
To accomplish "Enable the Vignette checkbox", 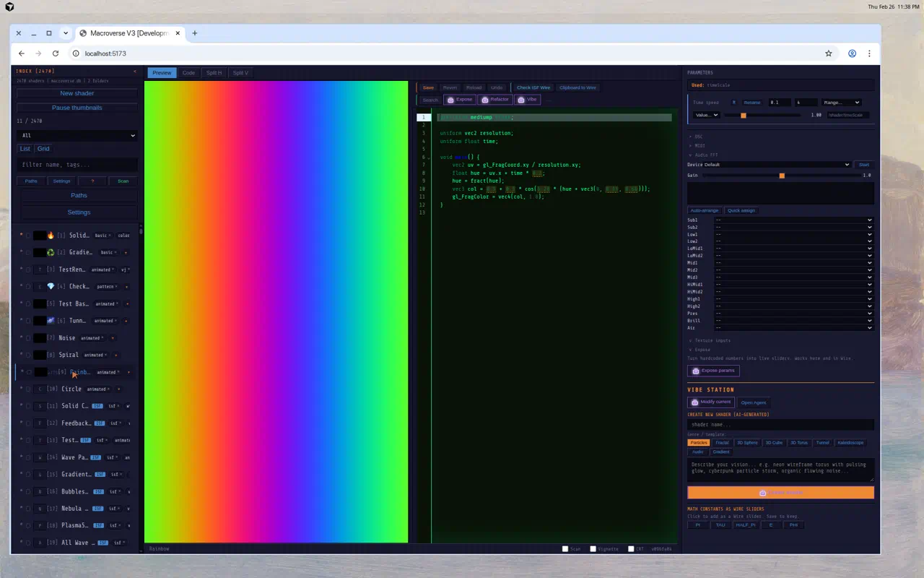I will (593, 549).
